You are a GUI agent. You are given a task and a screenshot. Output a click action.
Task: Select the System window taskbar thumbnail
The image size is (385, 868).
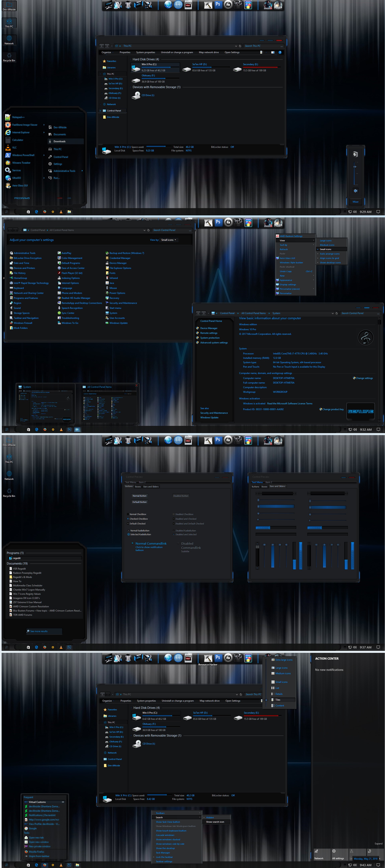click(46, 404)
